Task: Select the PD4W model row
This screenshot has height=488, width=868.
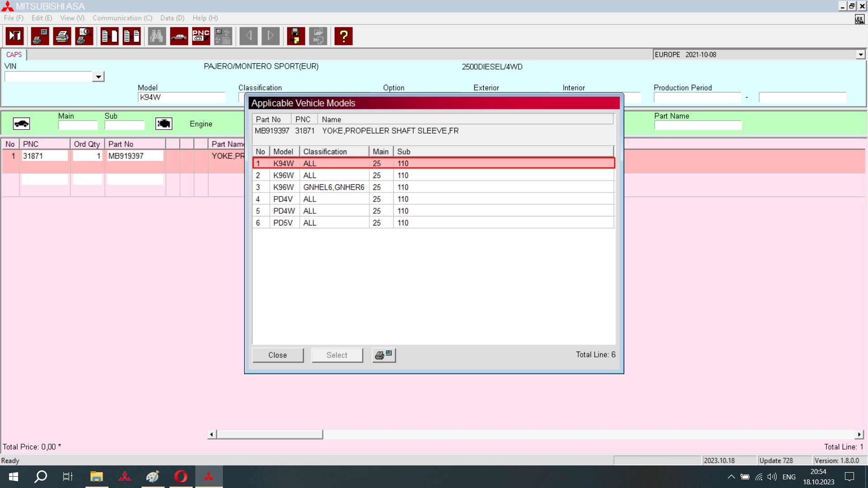Action: coord(434,211)
